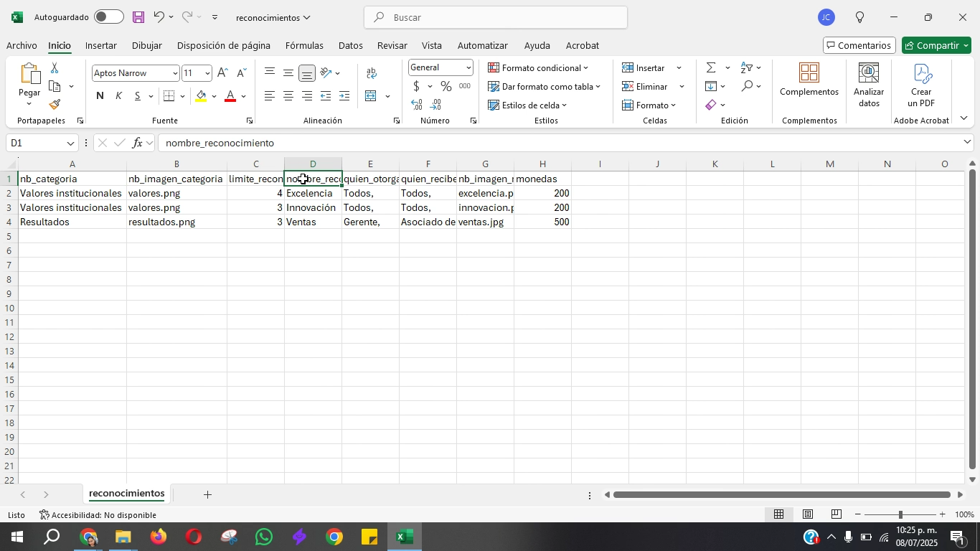
Task: Switch to the Insertar tab
Action: click(101, 45)
